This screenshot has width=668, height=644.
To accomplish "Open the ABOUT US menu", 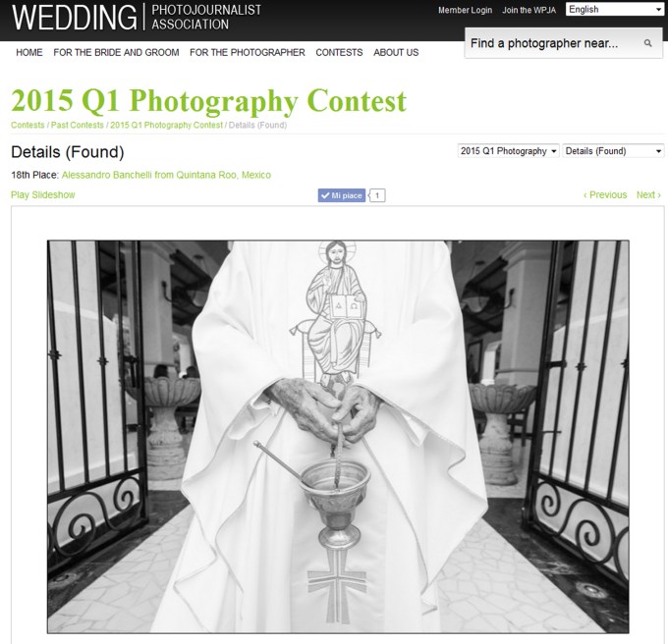I will (396, 52).
